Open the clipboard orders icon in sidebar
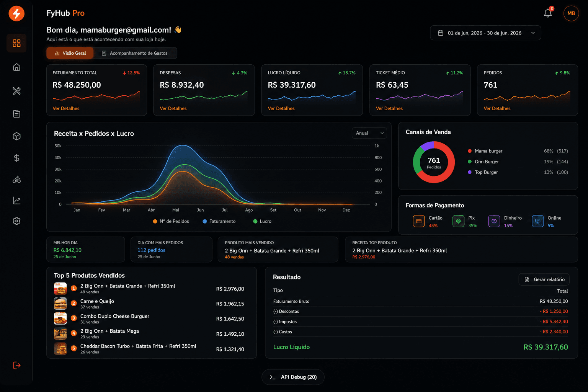 coord(16,114)
